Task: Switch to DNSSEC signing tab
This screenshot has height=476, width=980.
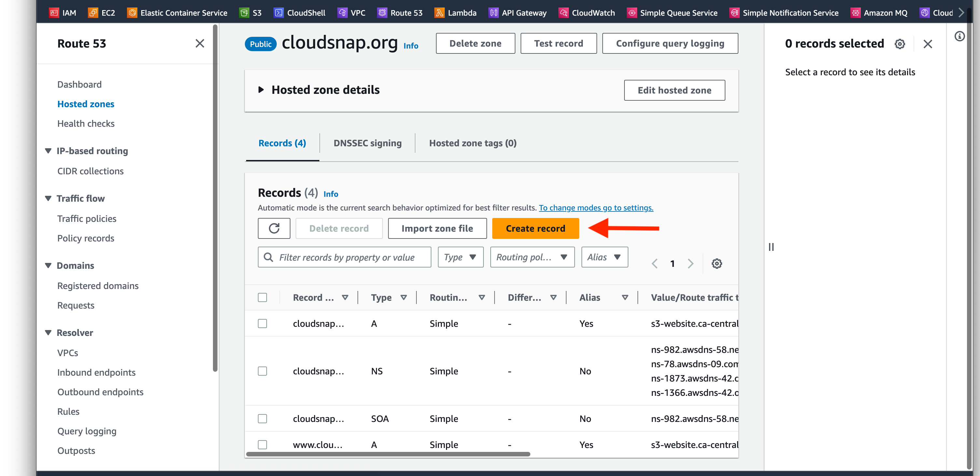Action: [x=368, y=143]
